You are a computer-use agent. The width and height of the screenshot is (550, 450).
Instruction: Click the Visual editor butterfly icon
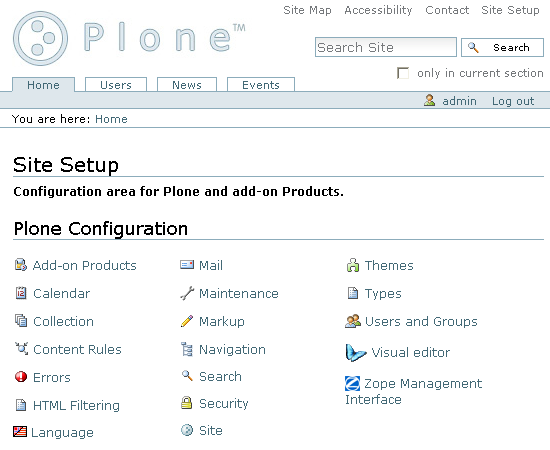click(x=356, y=352)
